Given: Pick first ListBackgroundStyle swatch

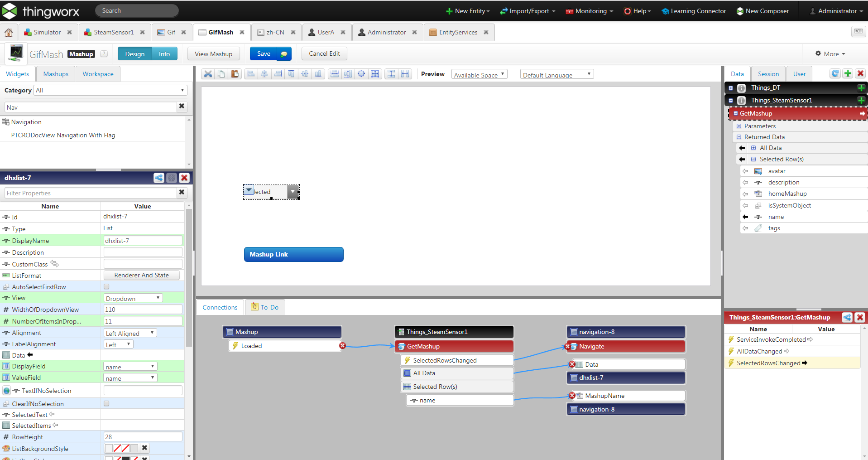Looking at the screenshot, I should pos(109,448).
